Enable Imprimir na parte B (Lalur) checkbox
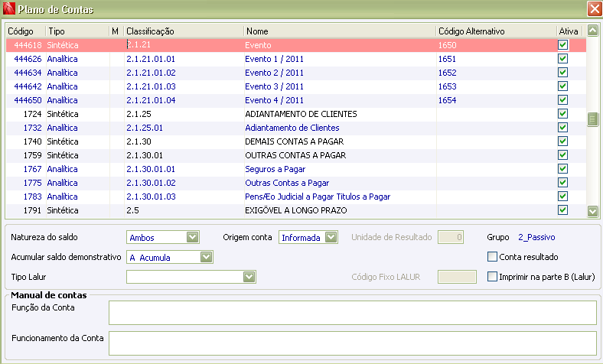Viewport: 603px width, 364px height. [492, 277]
